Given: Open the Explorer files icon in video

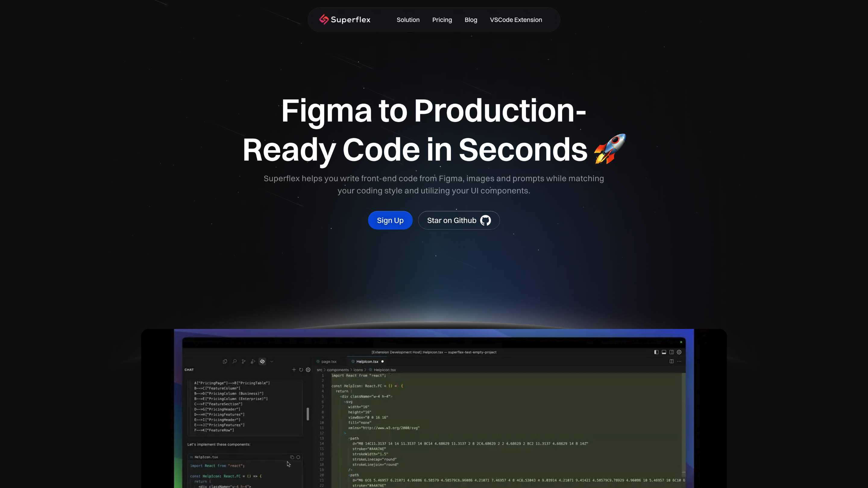Looking at the screenshot, I should coord(225,361).
